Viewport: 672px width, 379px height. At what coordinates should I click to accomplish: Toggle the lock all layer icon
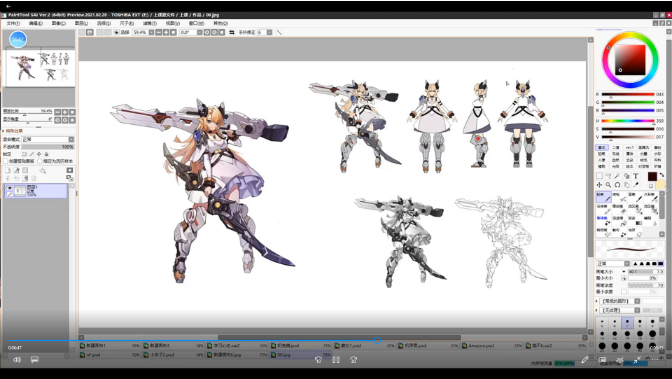click(47, 154)
